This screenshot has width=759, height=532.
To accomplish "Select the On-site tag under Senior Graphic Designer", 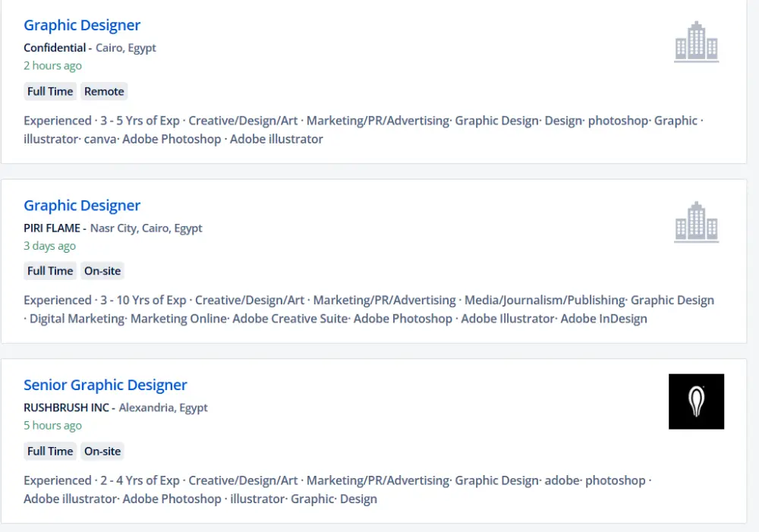I will 102,451.
